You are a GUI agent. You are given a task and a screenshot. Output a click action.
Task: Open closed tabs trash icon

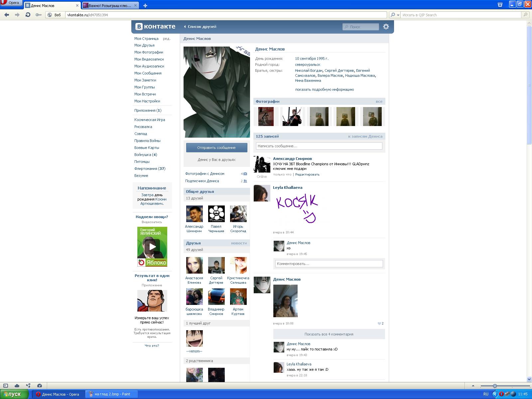click(500, 5)
